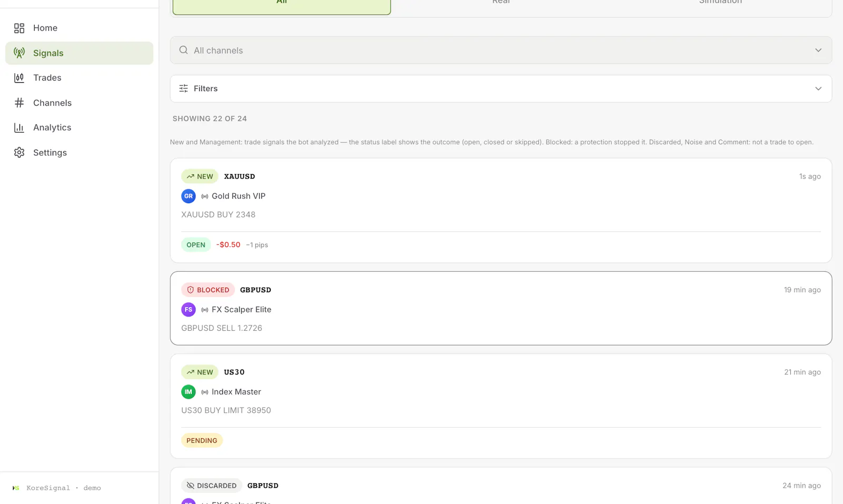Click broadcast icon beside Gold Rush VIP
The width and height of the screenshot is (843, 504).
point(205,196)
